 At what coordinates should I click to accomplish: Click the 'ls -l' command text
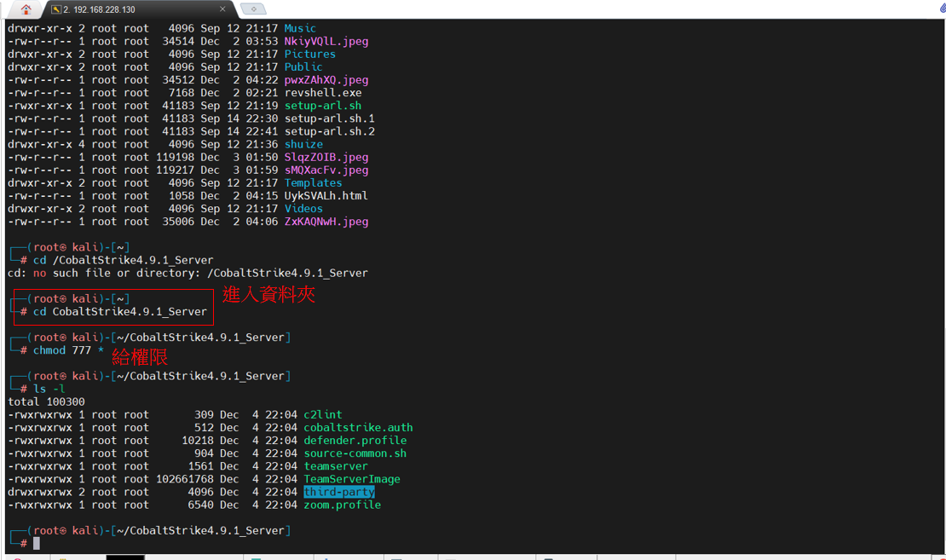pos(49,390)
